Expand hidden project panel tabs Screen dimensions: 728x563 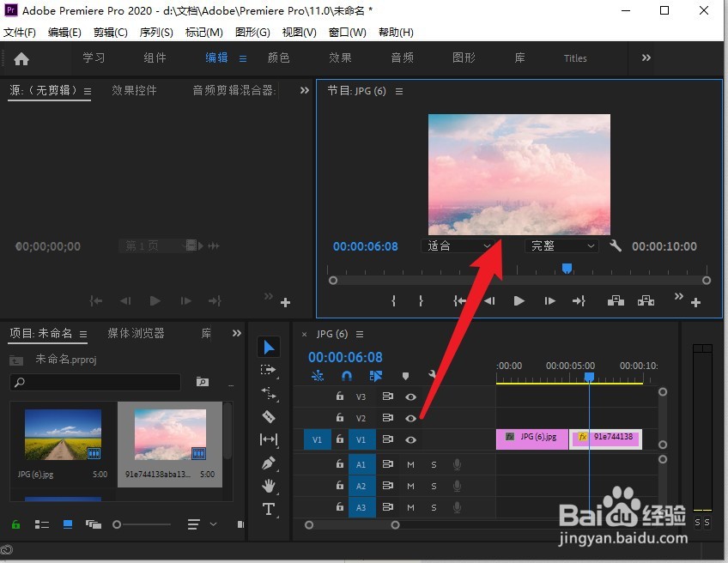[237, 333]
